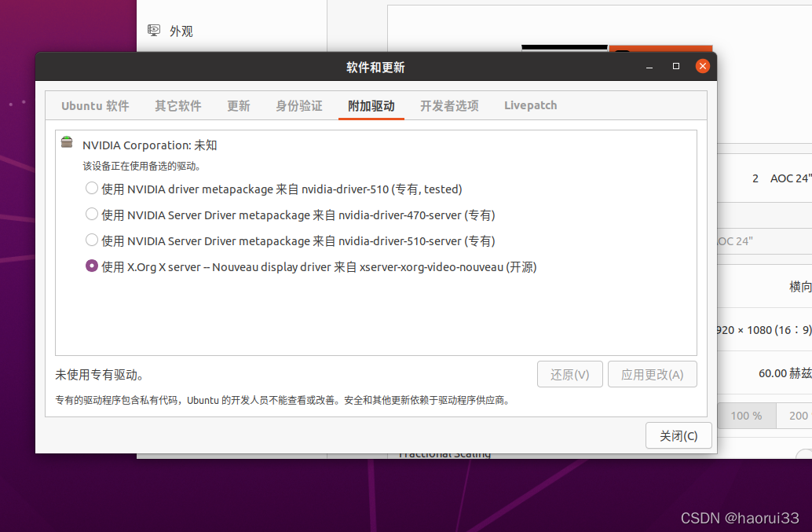Minimize the 软件和更新 window
This screenshot has height=532, width=812.
tap(649, 66)
